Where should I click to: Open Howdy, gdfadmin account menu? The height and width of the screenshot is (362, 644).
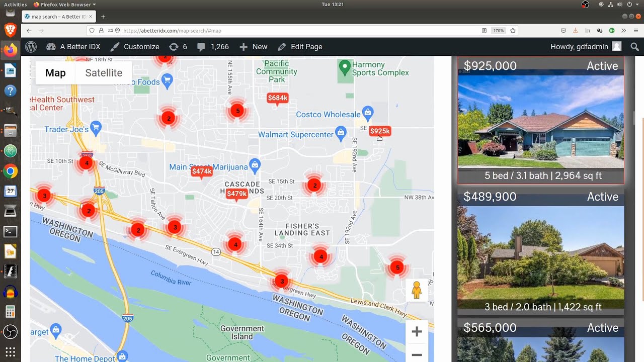[x=586, y=47]
